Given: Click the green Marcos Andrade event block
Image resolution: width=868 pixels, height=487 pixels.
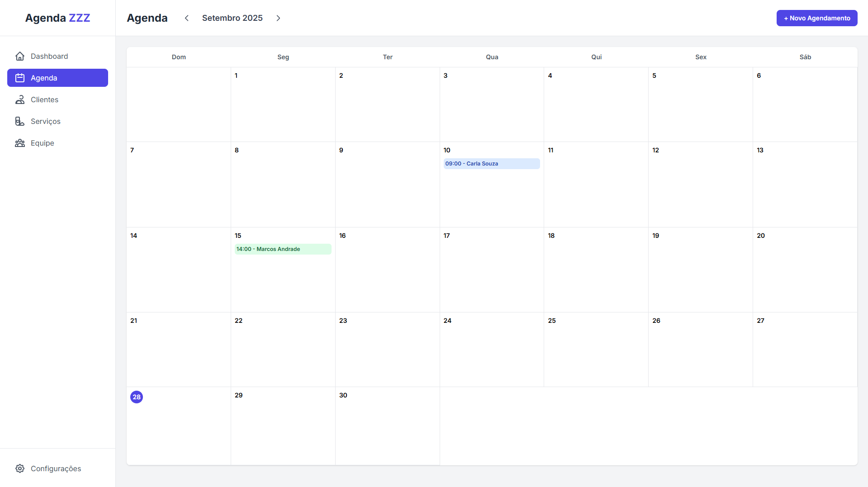Looking at the screenshot, I should [283, 249].
